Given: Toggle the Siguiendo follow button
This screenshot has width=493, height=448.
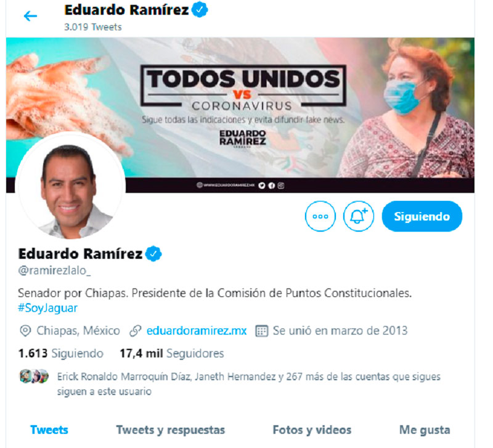Looking at the screenshot, I should [x=422, y=216].
